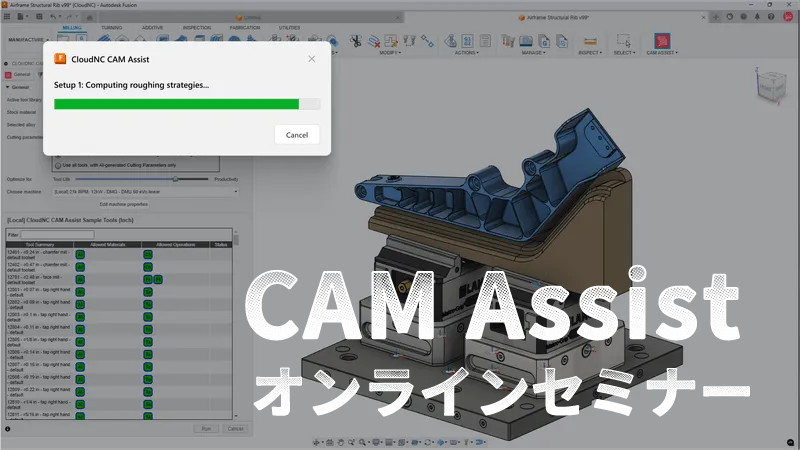800x450 pixels.
Task: Click the second operation badge for tool 12701
Action: tap(158, 280)
